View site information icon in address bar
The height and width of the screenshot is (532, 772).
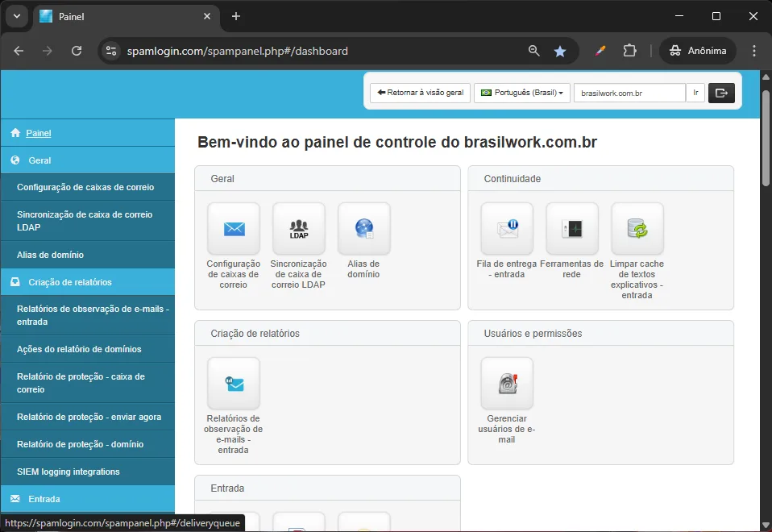click(111, 51)
